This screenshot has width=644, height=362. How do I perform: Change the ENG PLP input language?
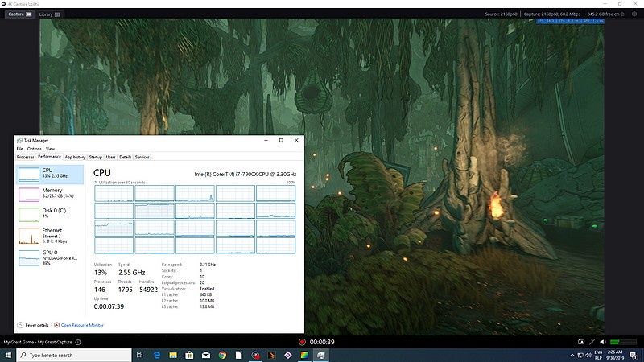point(598,355)
